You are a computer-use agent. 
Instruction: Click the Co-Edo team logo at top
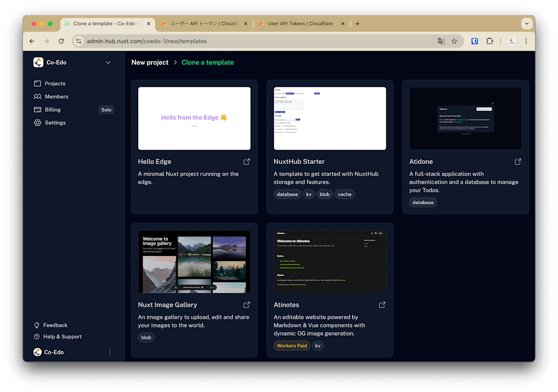pos(38,62)
